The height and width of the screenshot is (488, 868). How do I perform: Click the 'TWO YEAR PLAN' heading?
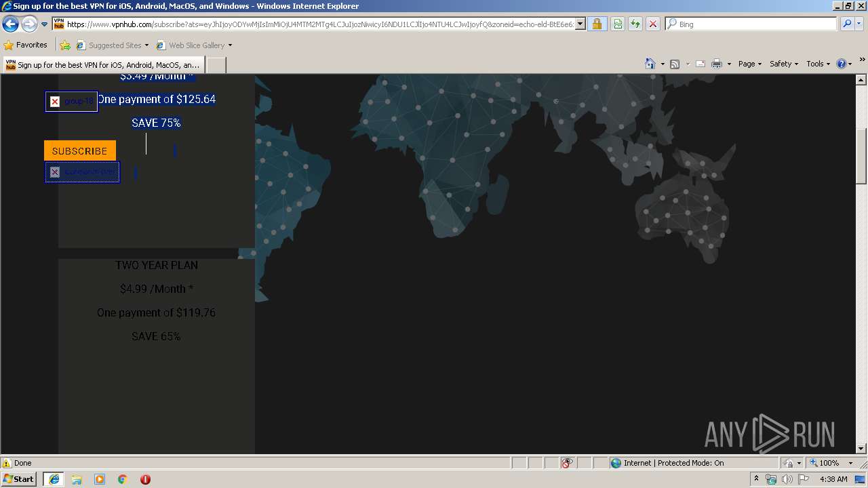tap(157, 265)
